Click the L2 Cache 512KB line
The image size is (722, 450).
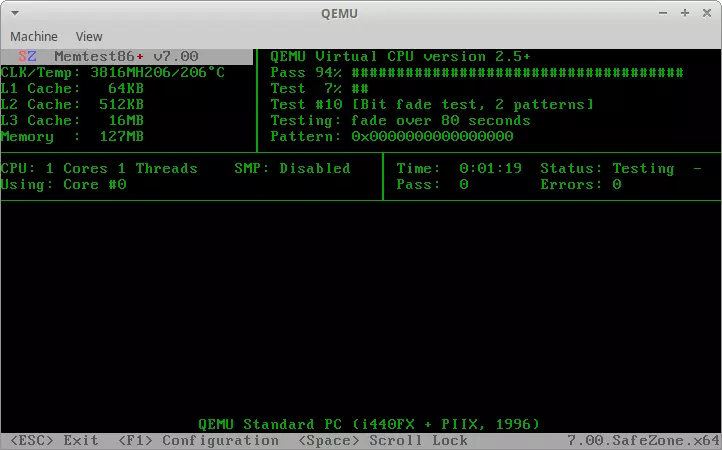72,105
